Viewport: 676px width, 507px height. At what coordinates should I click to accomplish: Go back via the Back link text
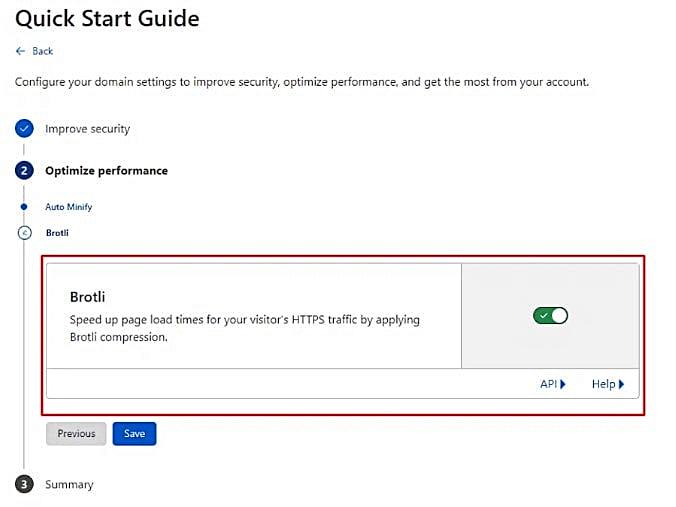[x=42, y=51]
